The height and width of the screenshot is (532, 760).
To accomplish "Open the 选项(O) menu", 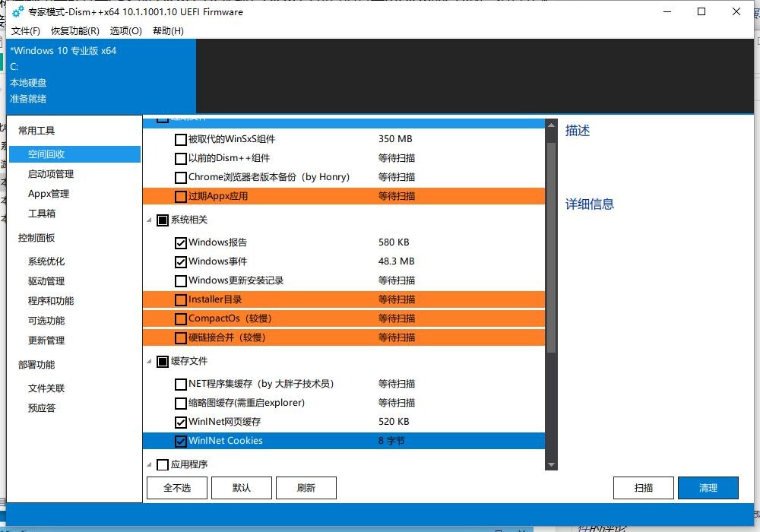I will 125,31.
